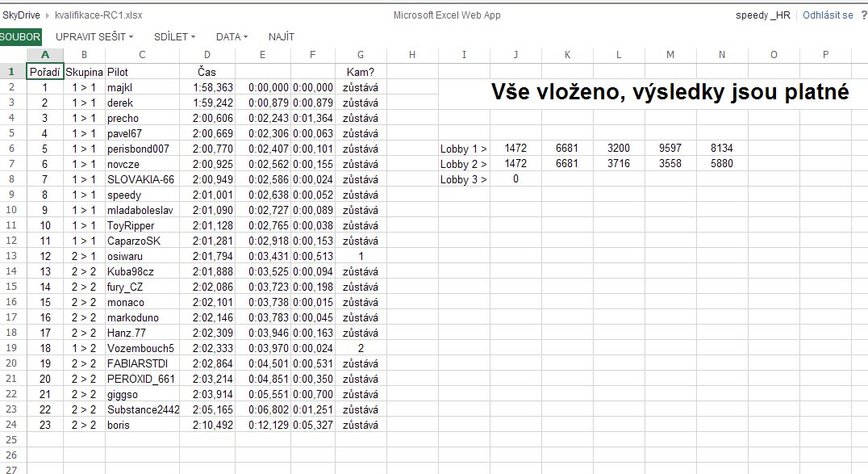Open the SOUBOR file menu
Viewport: 868px width, 474px height.
[20, 36]
